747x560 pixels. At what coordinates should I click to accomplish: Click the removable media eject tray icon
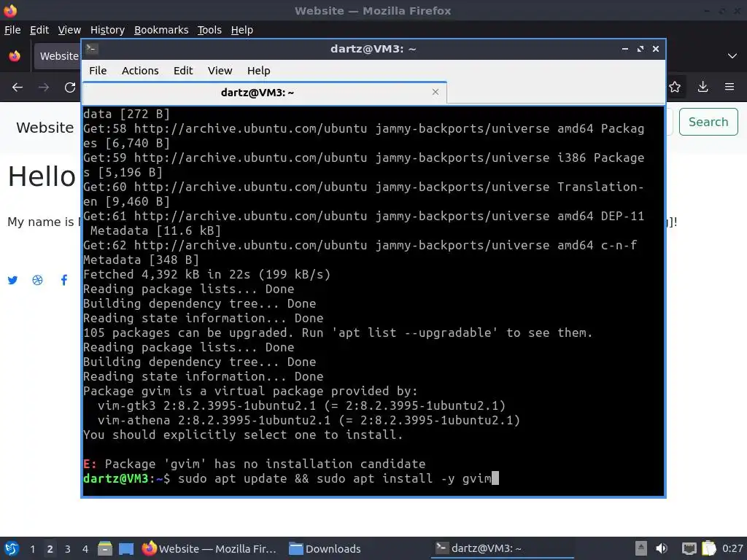(x=641, y=548)
